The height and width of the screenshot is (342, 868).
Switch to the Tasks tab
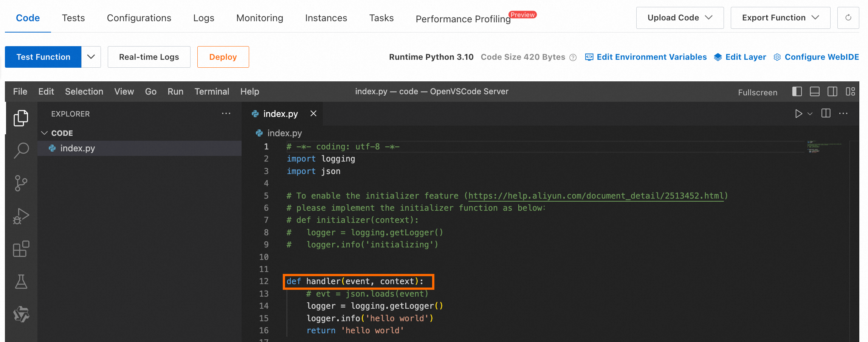[381, 18]
